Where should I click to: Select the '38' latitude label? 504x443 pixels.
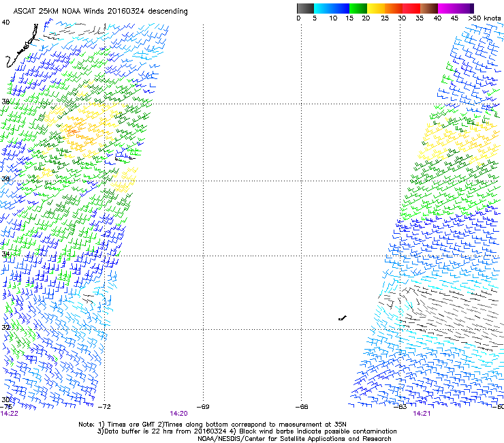point(5,102)
